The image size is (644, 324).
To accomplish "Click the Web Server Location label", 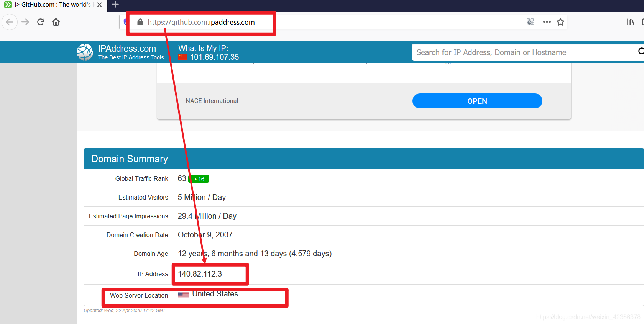I will [139, 295].
